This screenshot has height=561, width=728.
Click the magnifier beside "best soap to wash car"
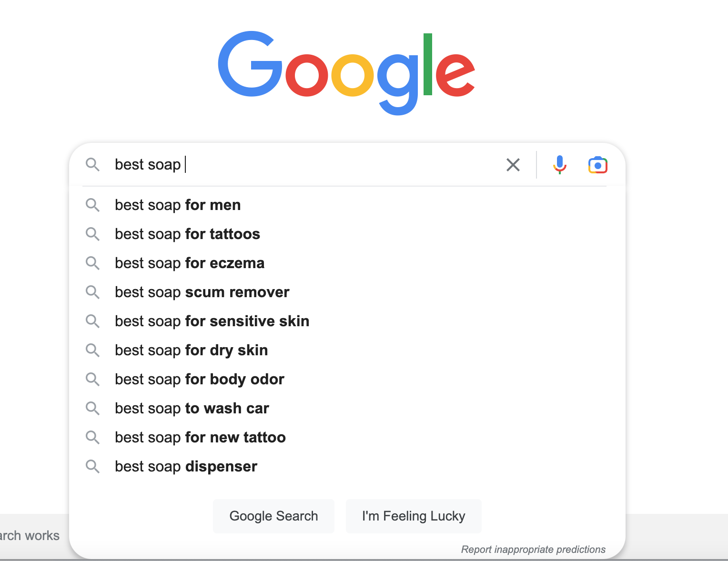[x=92, y=409]
